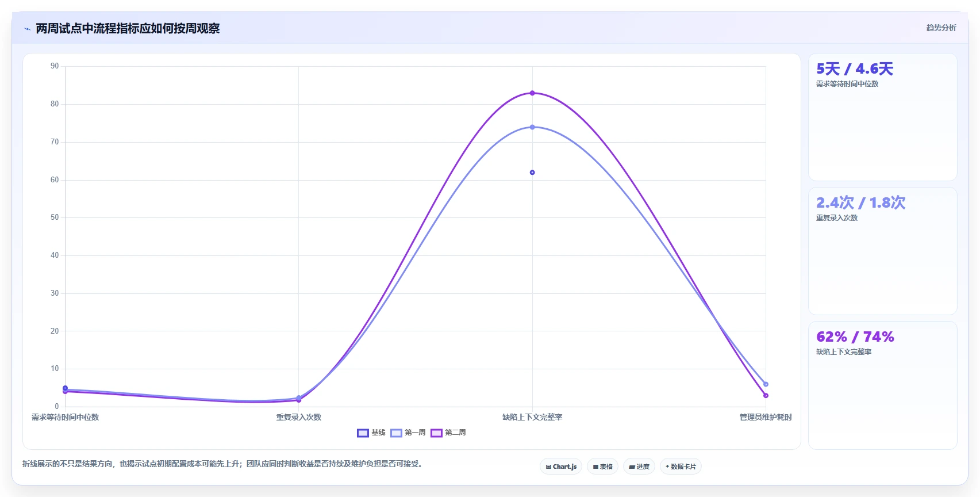The height and width of the screenshot is (497, 980).
Task: Toggle the 第一周 series in the legend
Action: [408, 433]
